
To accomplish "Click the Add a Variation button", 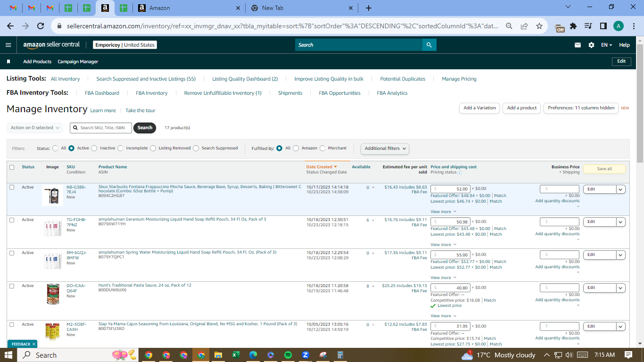I will pos(479,108).
